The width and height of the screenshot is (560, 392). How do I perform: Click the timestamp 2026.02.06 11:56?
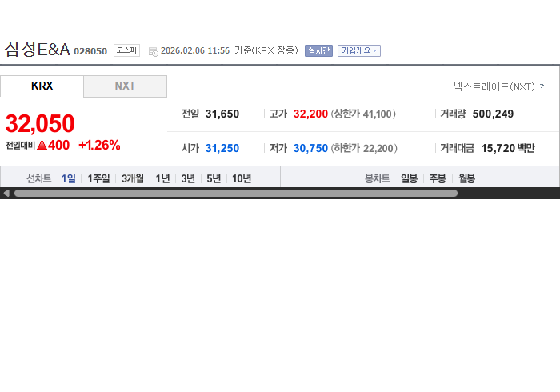(195, 50)
